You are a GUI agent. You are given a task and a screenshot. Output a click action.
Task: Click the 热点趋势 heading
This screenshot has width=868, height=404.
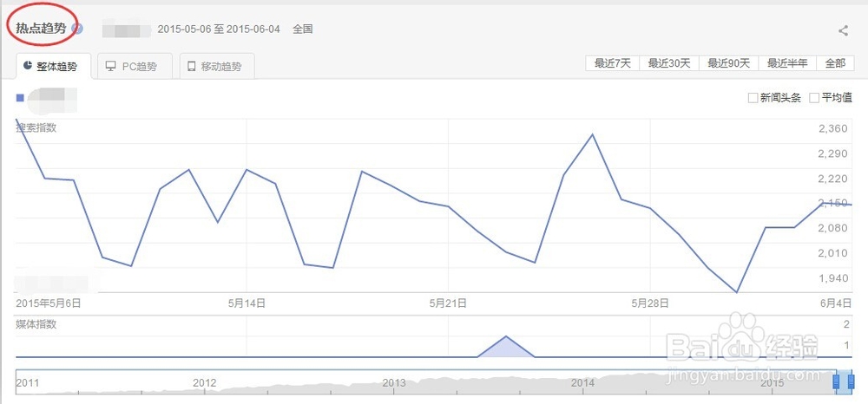point(41,29)
